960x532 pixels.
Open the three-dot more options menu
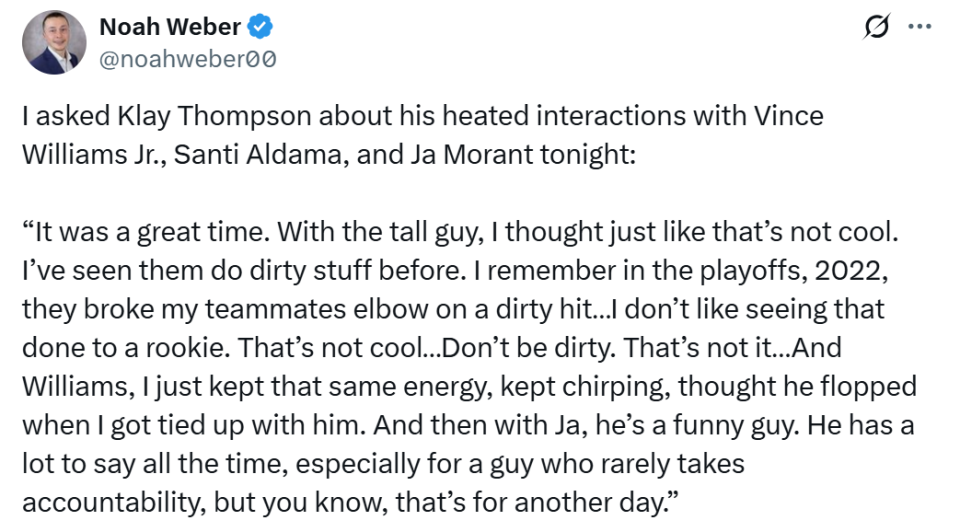coord(919,27)
